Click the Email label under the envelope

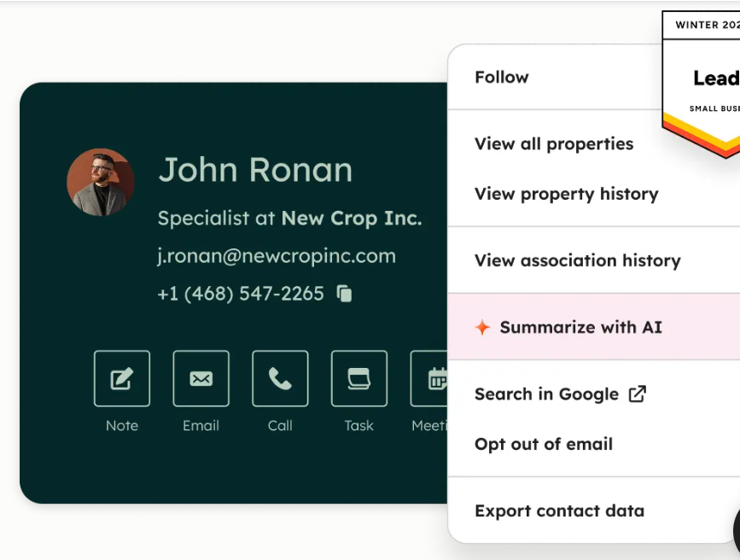201,425
